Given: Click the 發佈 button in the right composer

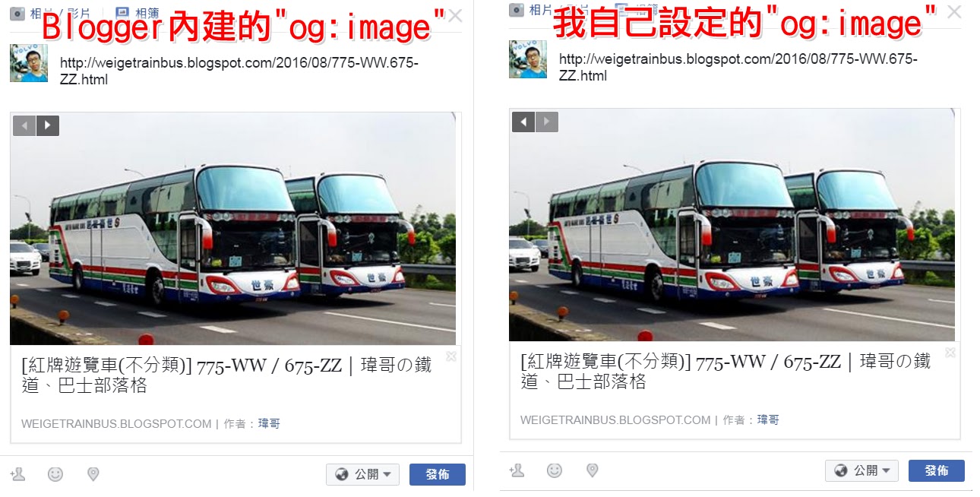Looking at the screenshot, I should [937, 470].
